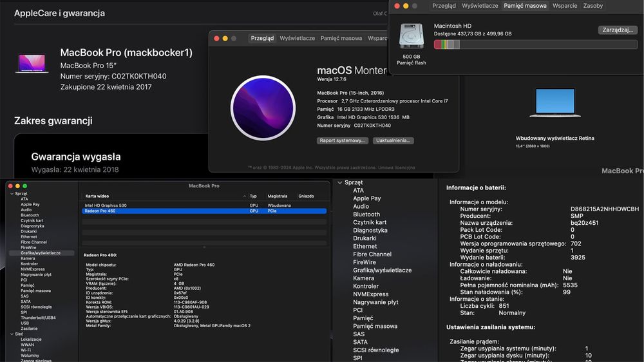Viewport: 644px width, 362px height.
Task: Collapse the Sieć section in MacBook Pro window sidebar
Action: [12, 334]
